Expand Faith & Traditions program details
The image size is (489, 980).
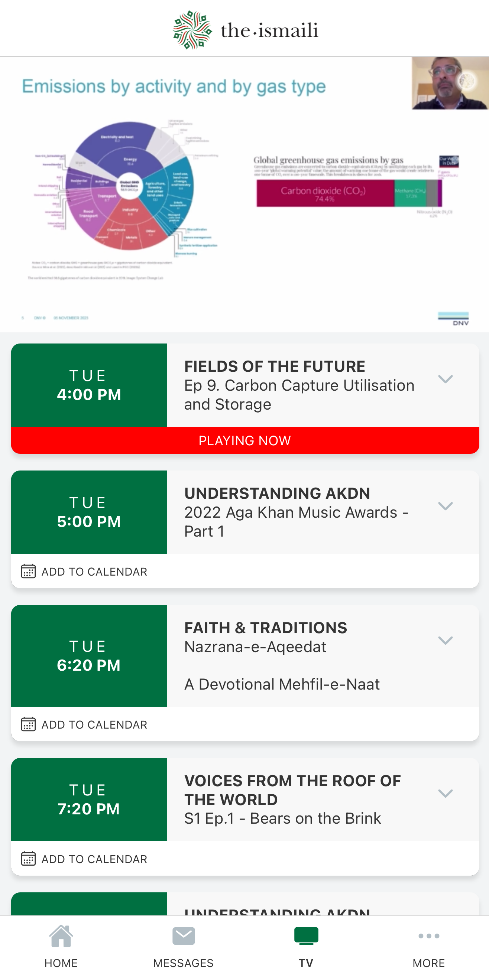pos(445,640)
